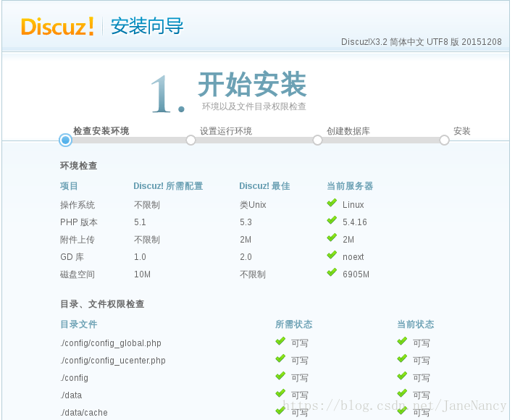The height and width of the screenshot is (420, 515).
Task: Click the ./config/config_global.php entry
Action: click(x=111, y=343)
